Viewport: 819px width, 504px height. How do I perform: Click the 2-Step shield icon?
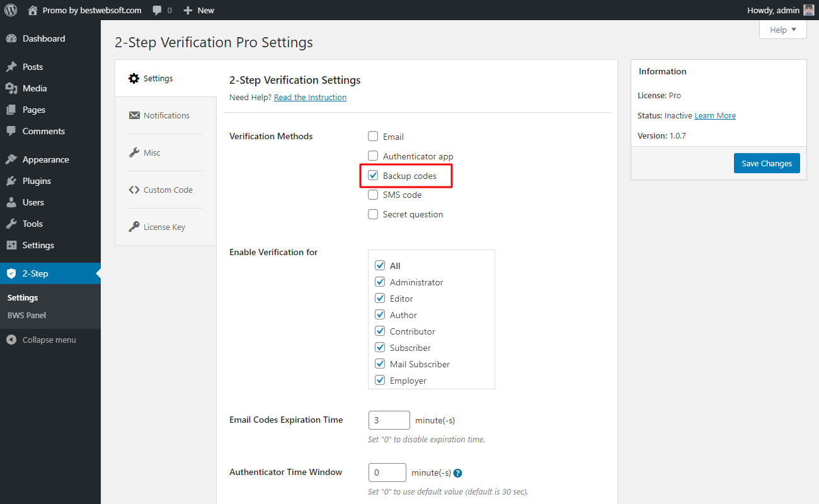point(11,273)
